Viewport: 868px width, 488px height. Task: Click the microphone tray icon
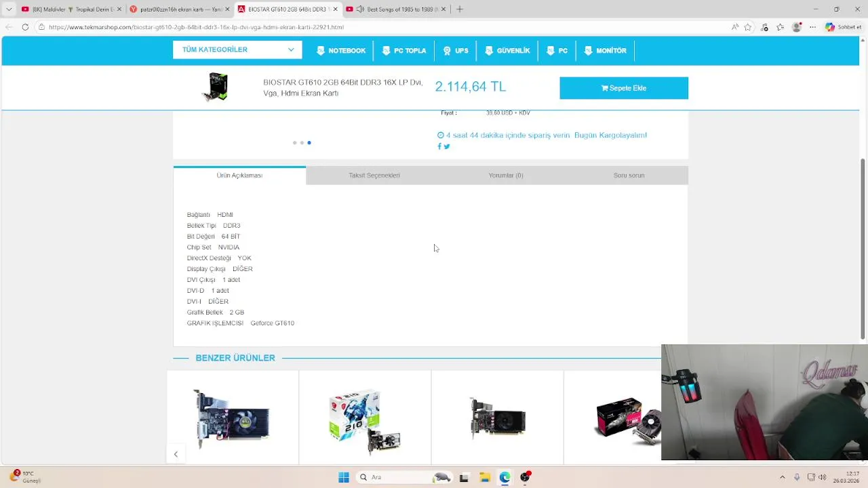[x=797, y=477]
